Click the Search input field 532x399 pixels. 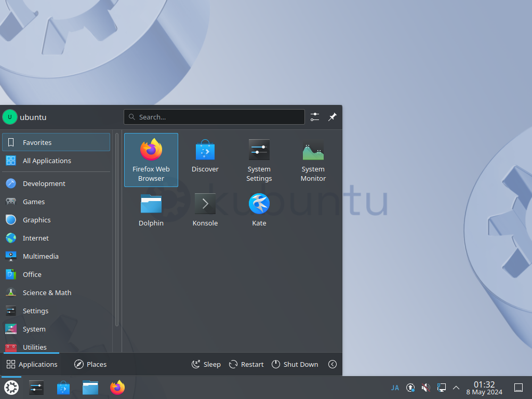(x=214, y=117)
